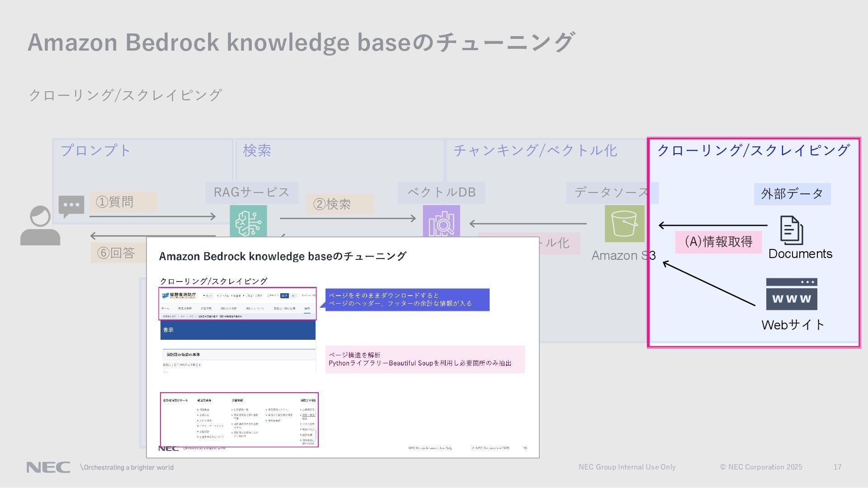This screenshot has height=488, width=868.
Task: Select the highlighted クローリング/スクレイピング panel title
Action: pyautogui.click(x=753, y=150)
